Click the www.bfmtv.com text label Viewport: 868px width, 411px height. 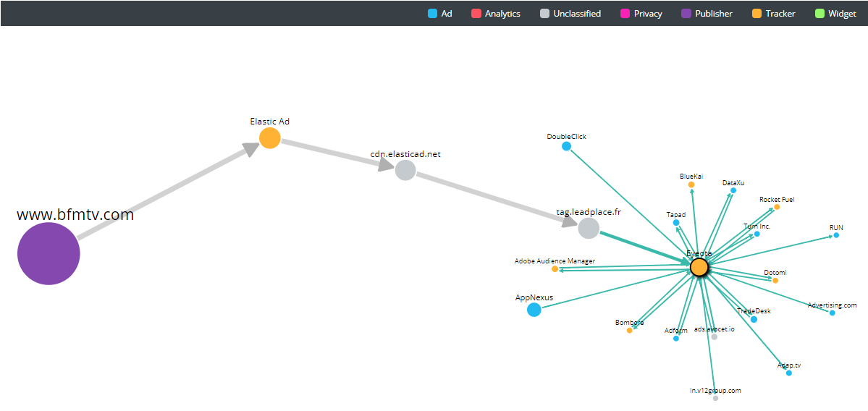(x=75, y=215)
